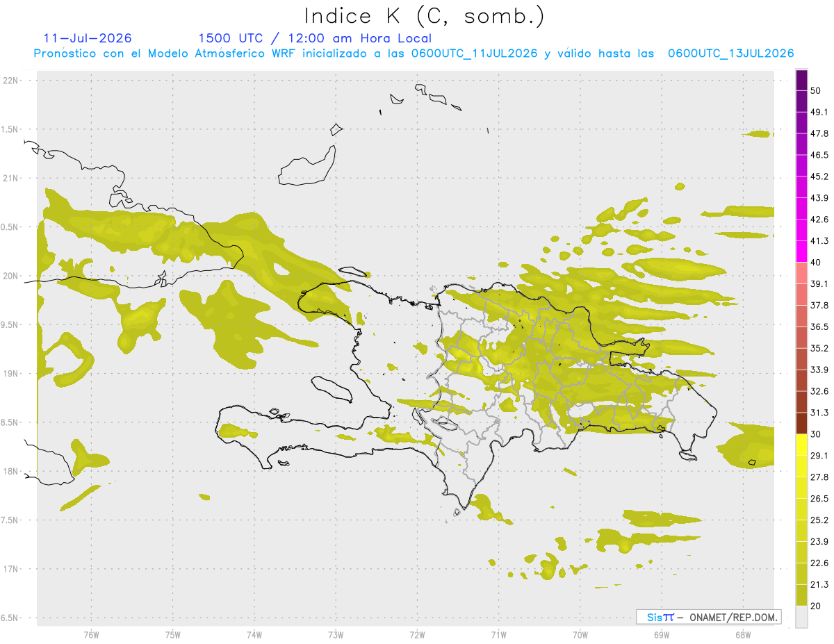Click the '25.2' colorbar label
The height and width of the screenshot is (644, 834).
click(x=819, y=520)
